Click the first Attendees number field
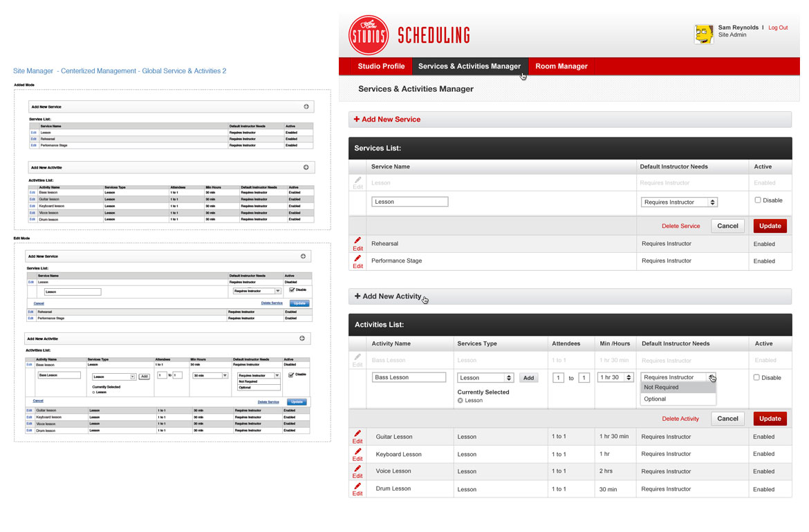 point(558,378)
